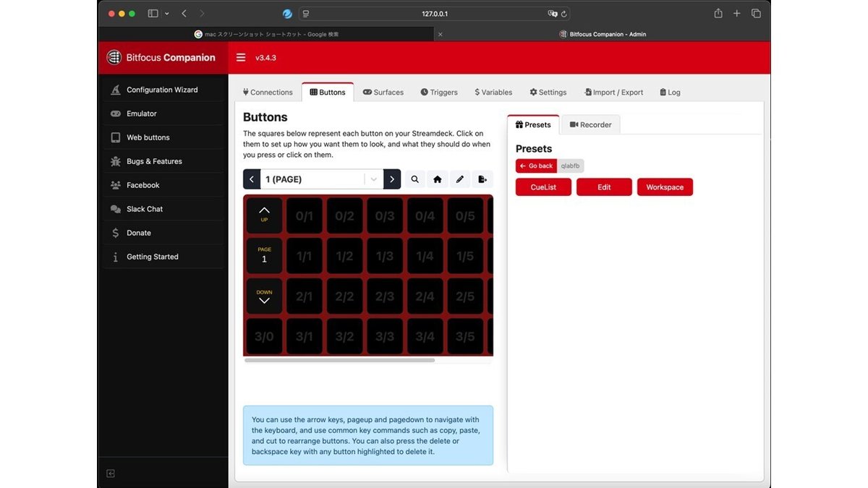Reload the page in Safari
Screen dimensions: 868x488
[563, 14]
